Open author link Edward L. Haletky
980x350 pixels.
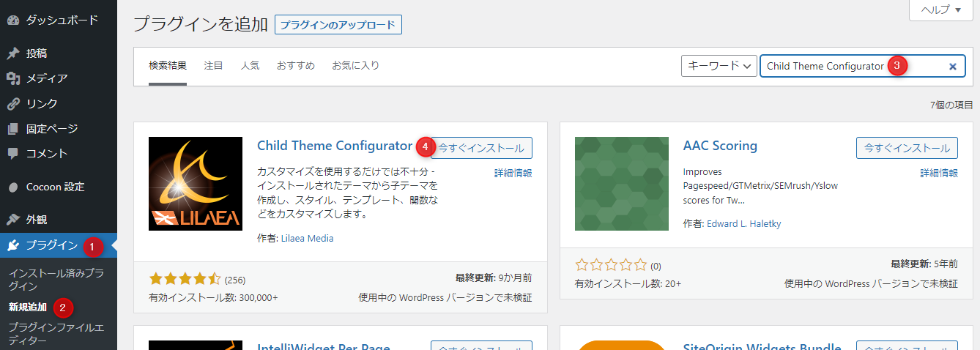744,223
